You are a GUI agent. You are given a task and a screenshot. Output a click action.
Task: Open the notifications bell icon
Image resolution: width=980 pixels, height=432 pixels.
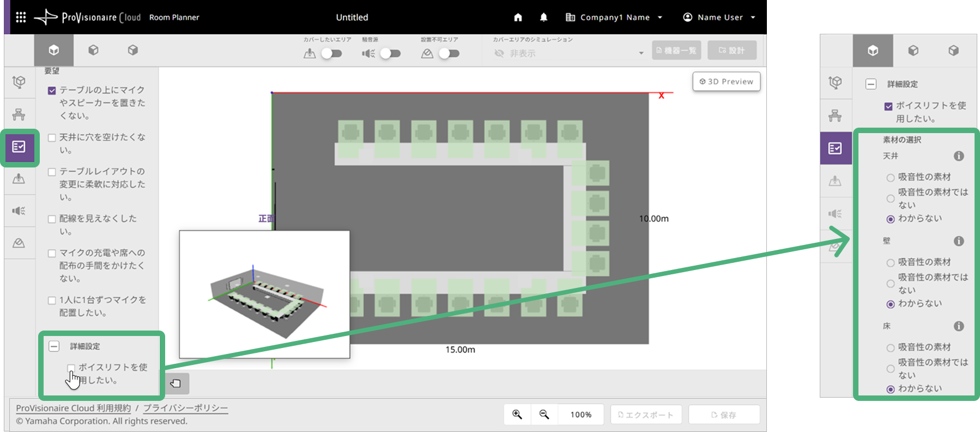(543, 17)
